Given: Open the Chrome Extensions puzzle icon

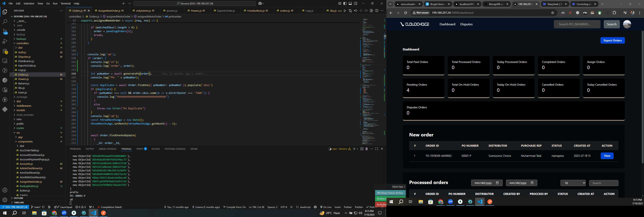Looking at the screenshot, I should pos(614,13).
